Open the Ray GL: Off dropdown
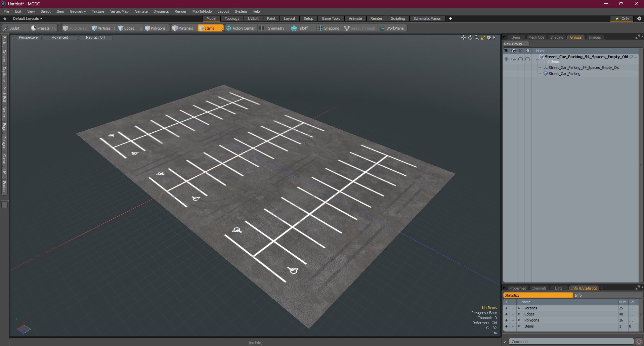Viewport: 644px width, 346px height. coord(95,38)
